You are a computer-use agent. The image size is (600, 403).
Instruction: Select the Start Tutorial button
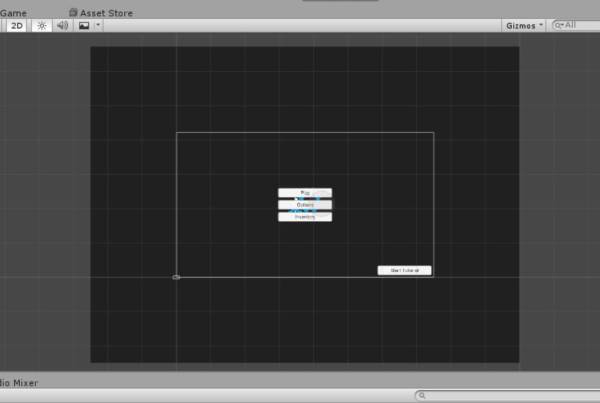tap(404, 270)
